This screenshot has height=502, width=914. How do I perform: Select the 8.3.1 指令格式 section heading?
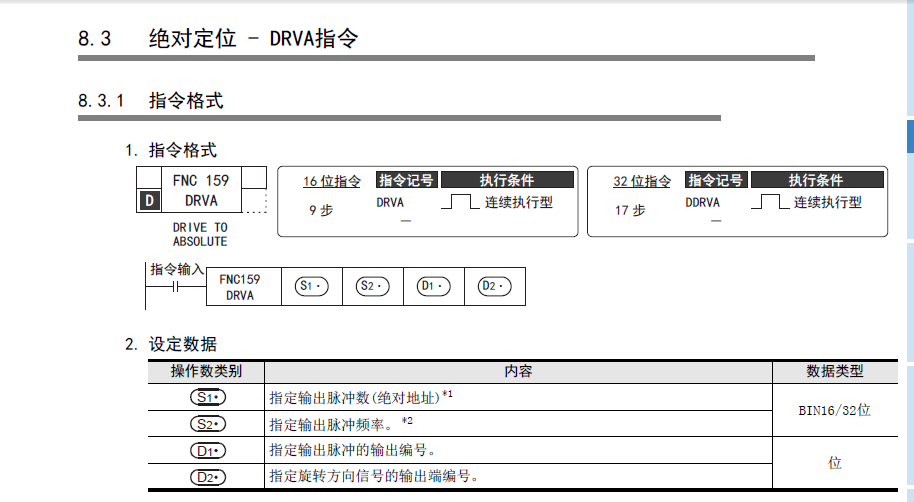(150, 101)
